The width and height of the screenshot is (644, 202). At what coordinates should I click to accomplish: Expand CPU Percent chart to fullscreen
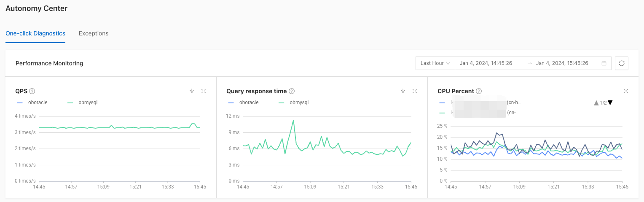626,91
